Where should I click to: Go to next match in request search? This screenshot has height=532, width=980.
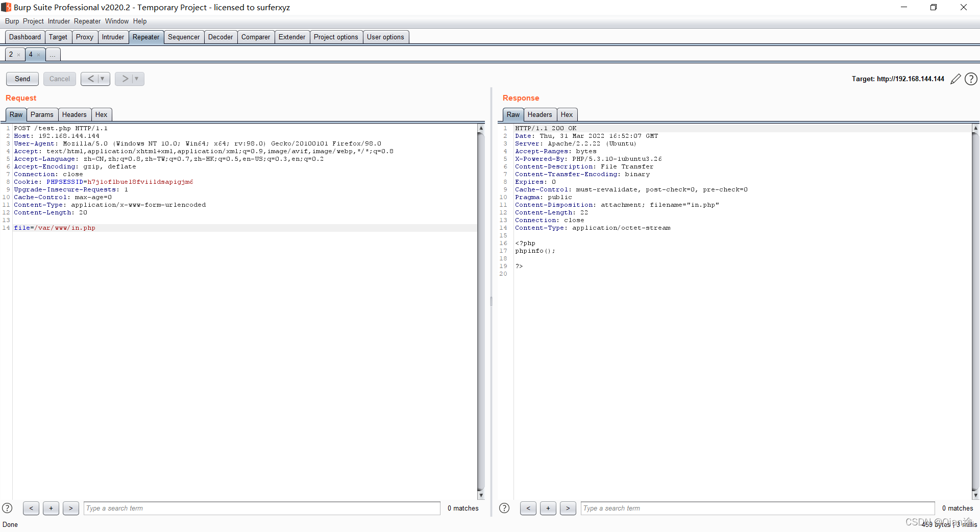pyautogui.click(x=71, y=508)
